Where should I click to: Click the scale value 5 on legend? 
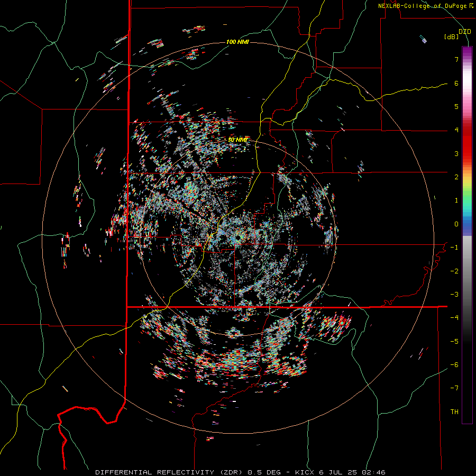click(x=456, y=106)
